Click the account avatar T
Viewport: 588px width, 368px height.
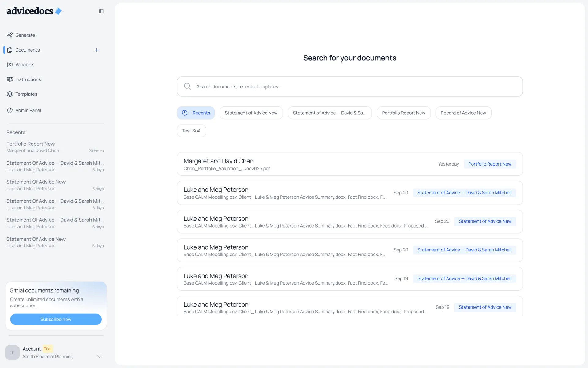click(12, 353)
